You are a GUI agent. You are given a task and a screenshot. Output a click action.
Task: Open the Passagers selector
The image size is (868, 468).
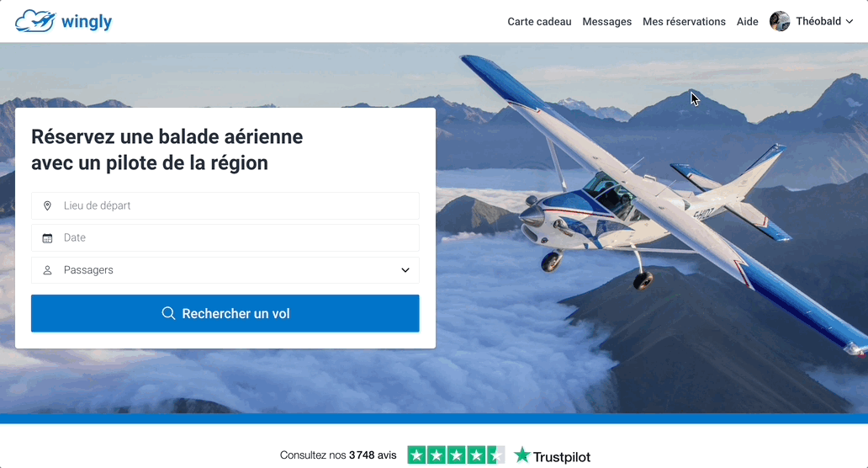[x=225, y=270]
